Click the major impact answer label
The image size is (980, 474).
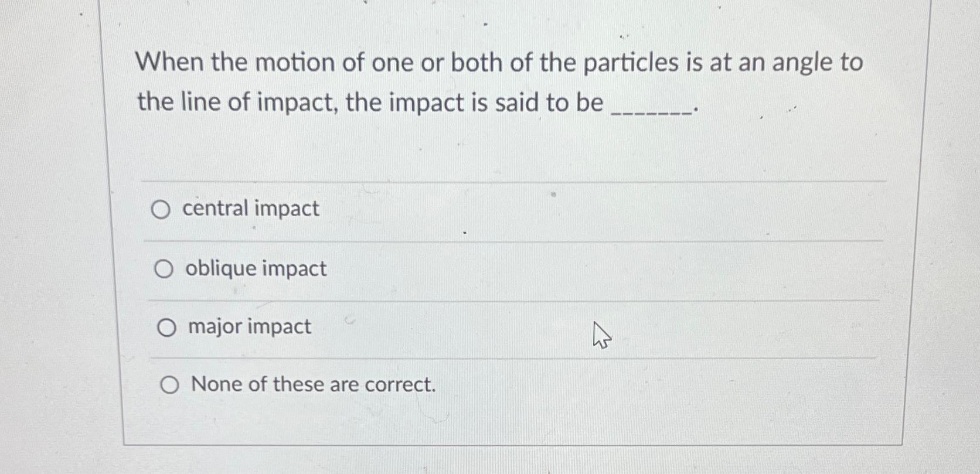tap(248, 326)
